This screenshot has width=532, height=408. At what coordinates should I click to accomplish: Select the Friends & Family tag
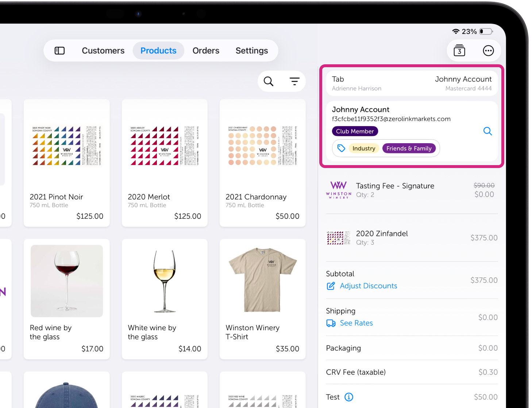(x=409, y=148)
